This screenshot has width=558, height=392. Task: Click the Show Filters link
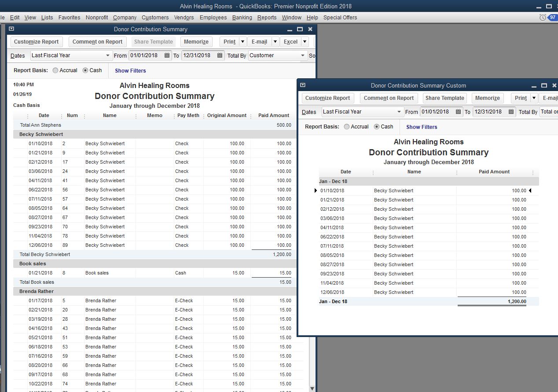point(130,70)
